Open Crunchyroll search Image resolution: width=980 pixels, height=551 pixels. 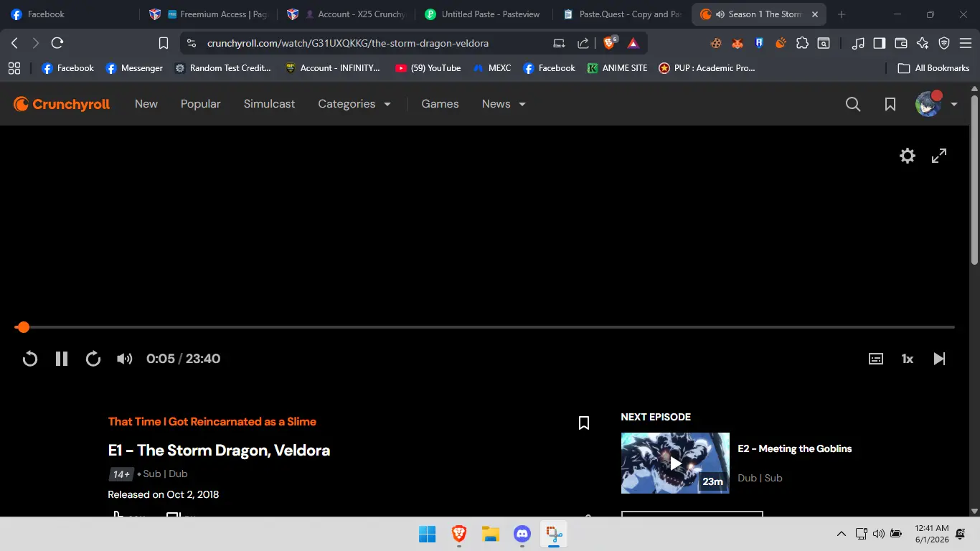pos(853,104)
